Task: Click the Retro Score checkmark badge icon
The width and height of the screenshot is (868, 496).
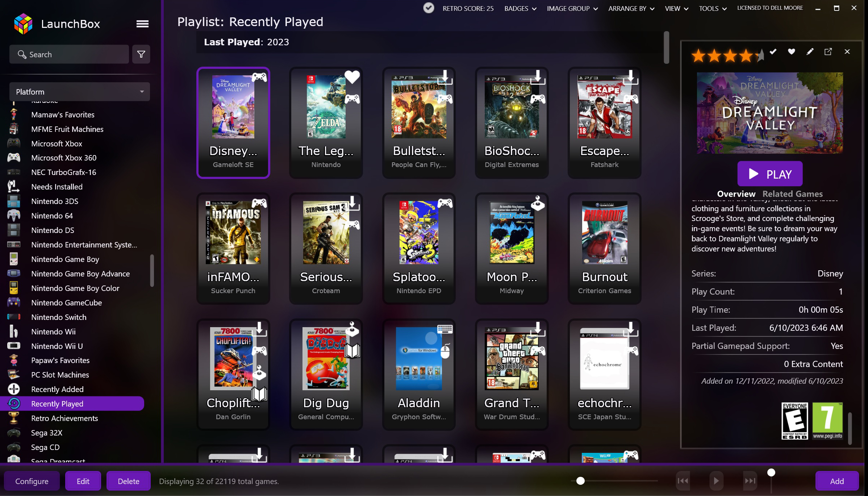Action: coord(429,8)
